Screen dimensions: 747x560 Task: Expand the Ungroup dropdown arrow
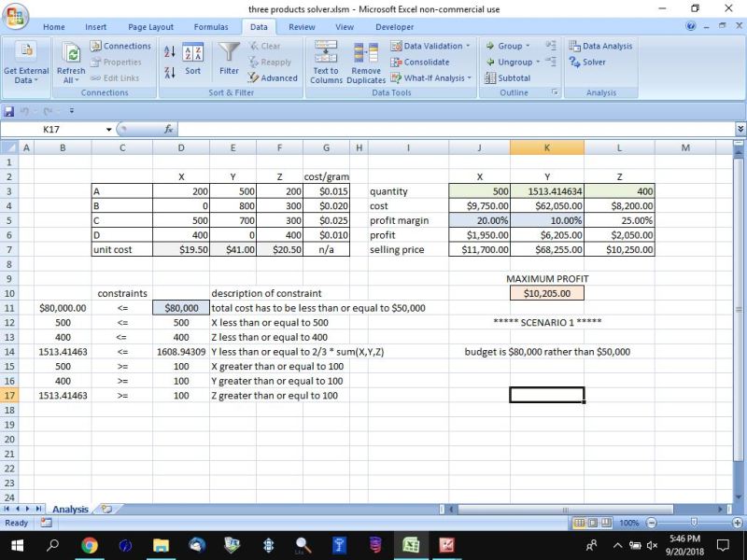[538, 62]
